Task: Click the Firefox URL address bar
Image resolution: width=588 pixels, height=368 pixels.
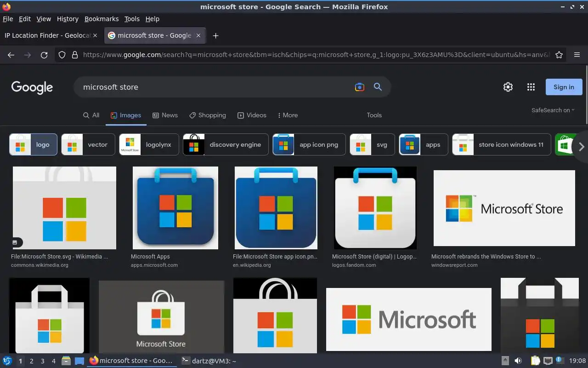Action: (x=316, y=55)
